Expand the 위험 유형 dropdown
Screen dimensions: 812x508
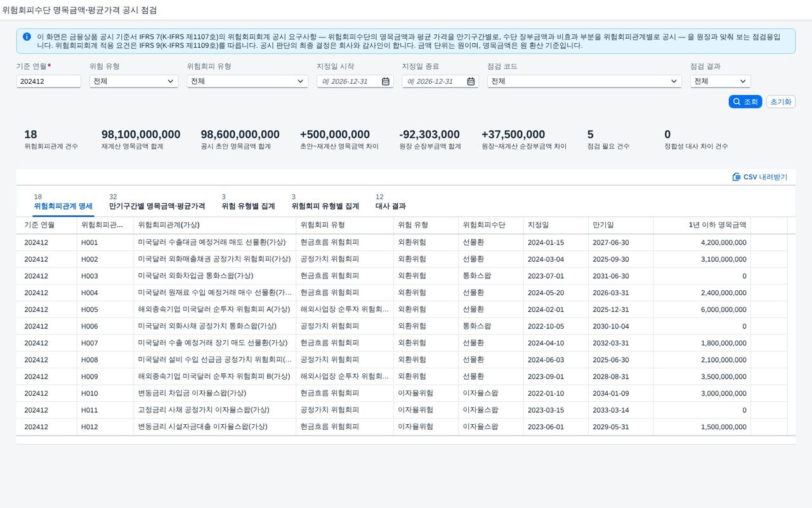(x=134, y=81)
